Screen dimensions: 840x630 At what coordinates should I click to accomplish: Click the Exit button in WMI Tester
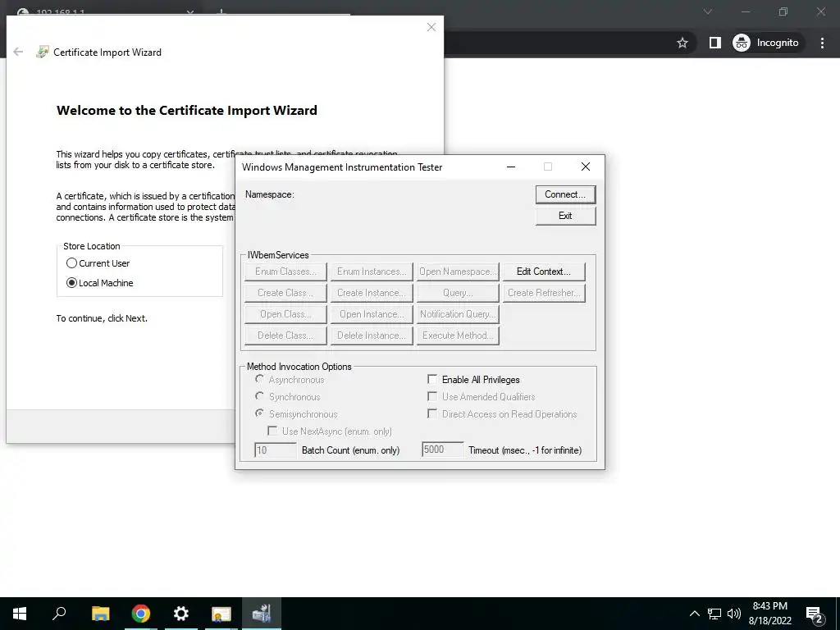coord(565,216)
